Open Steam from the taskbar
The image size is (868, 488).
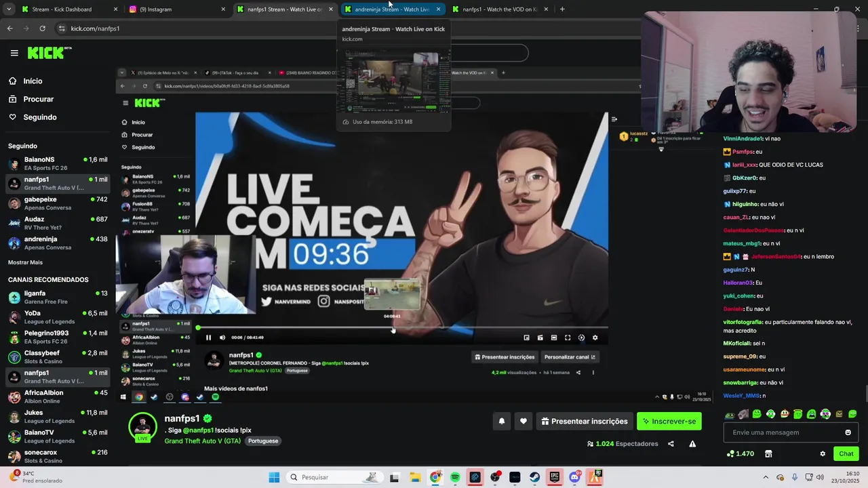point(534,477)
